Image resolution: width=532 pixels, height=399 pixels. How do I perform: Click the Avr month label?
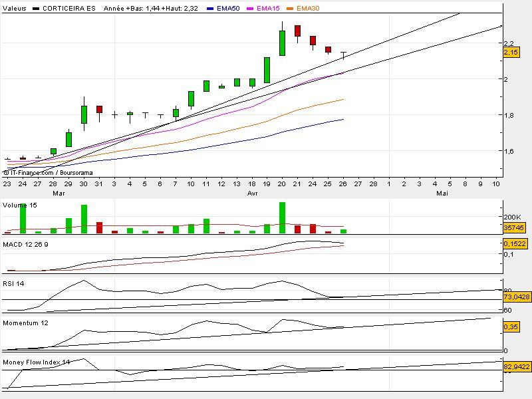[x=253, y=193]
